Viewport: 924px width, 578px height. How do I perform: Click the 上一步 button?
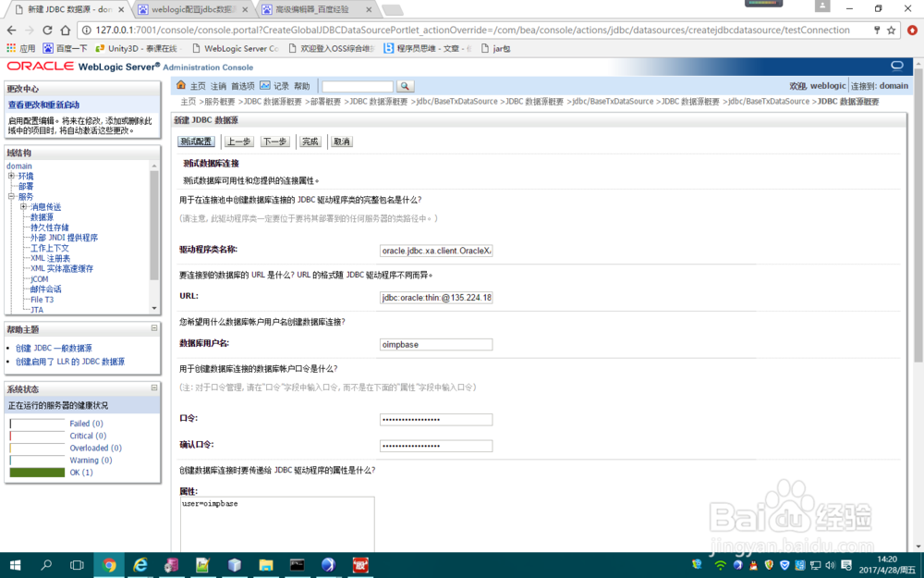(238, 141)
